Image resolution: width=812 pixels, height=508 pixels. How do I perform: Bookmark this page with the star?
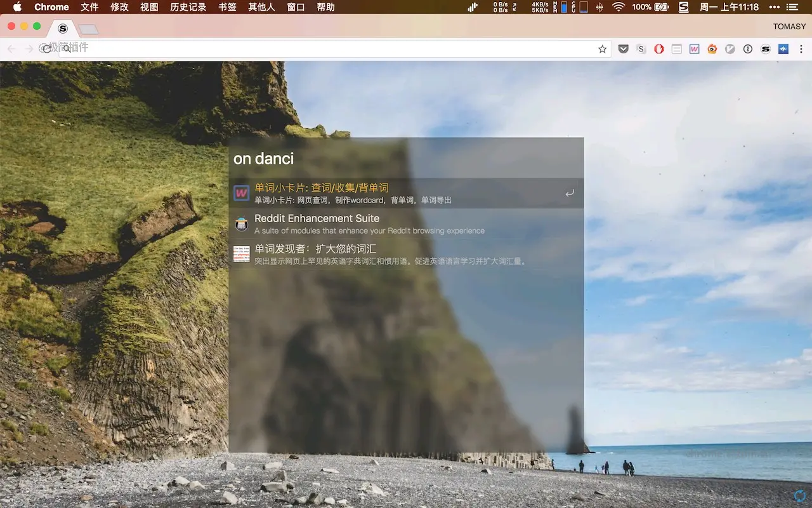601,48
